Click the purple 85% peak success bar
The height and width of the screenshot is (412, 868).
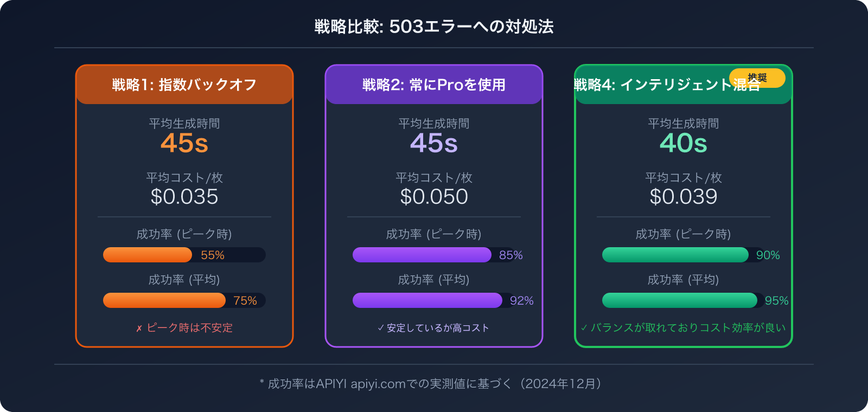(422, 255)
